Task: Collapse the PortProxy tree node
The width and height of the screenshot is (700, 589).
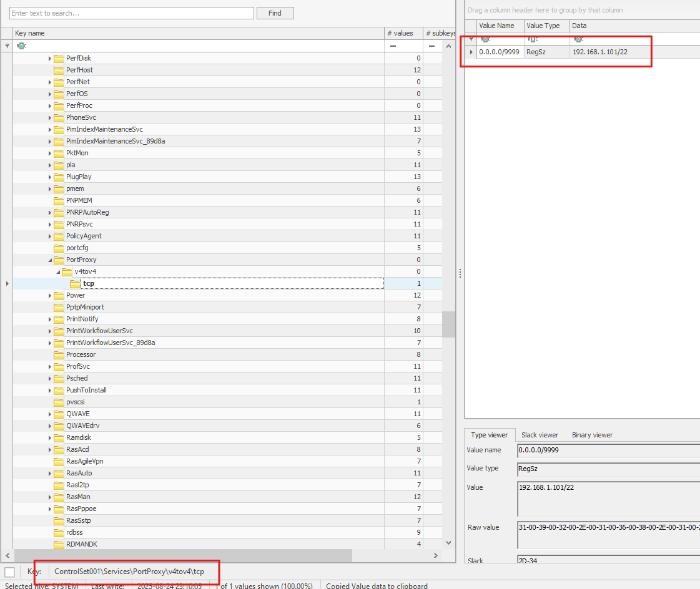Action: (x=50, y=260)
